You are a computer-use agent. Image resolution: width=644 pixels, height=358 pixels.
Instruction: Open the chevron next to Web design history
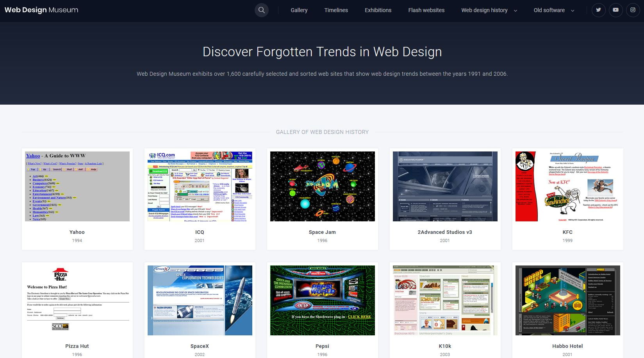click(x=515, y=11)
